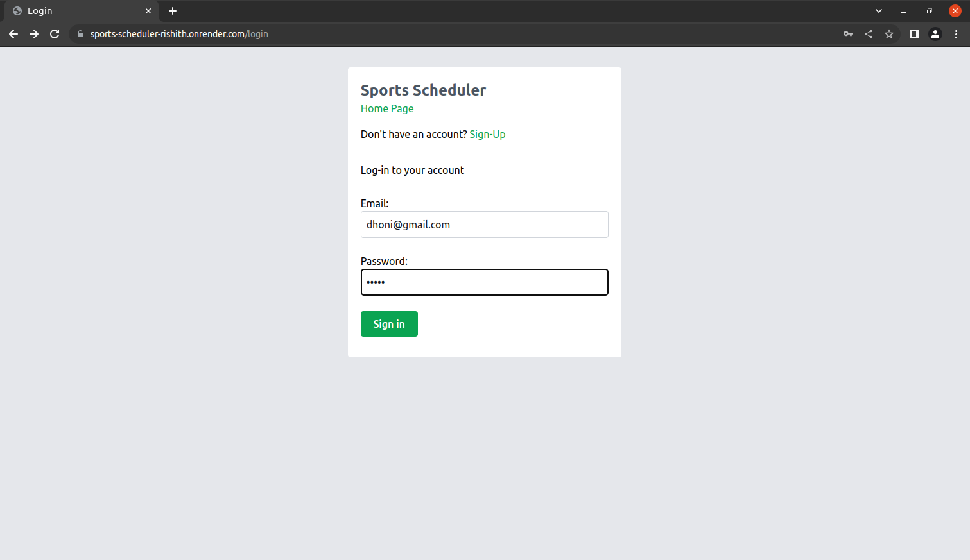Visit the Home Page link
This screenshot has height=560, width=970.
(387, 108)
